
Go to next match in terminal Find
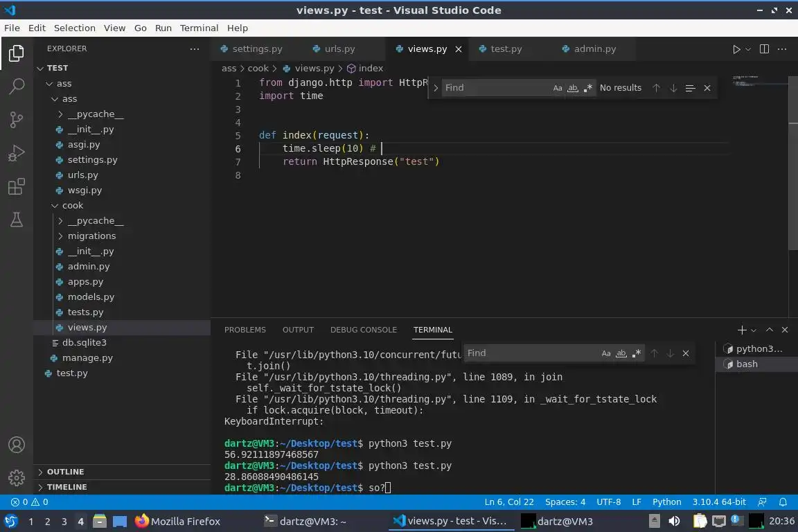click(671, 353)
